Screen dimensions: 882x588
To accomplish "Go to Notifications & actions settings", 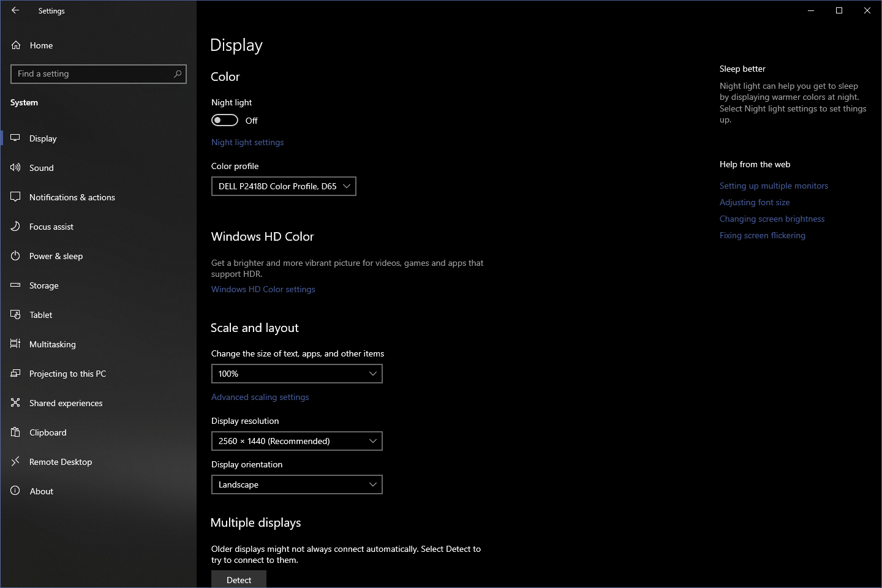I will 98,197.
